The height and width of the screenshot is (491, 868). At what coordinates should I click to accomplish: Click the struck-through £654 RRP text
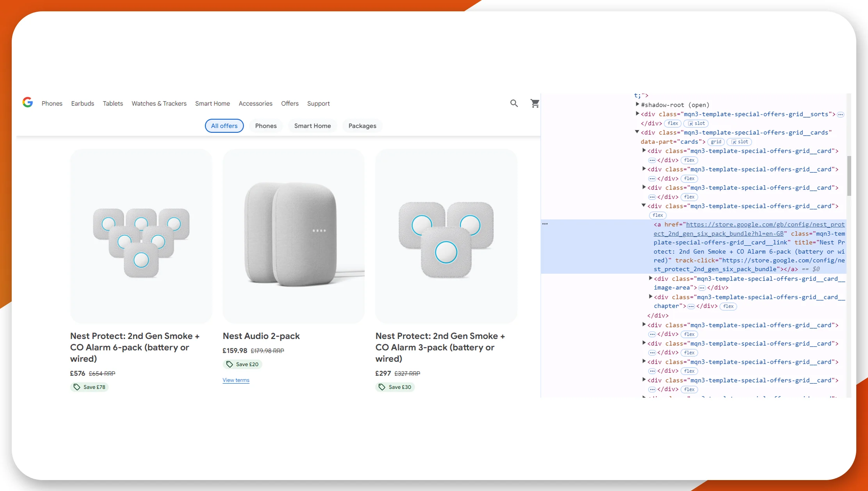click(102, 373)
